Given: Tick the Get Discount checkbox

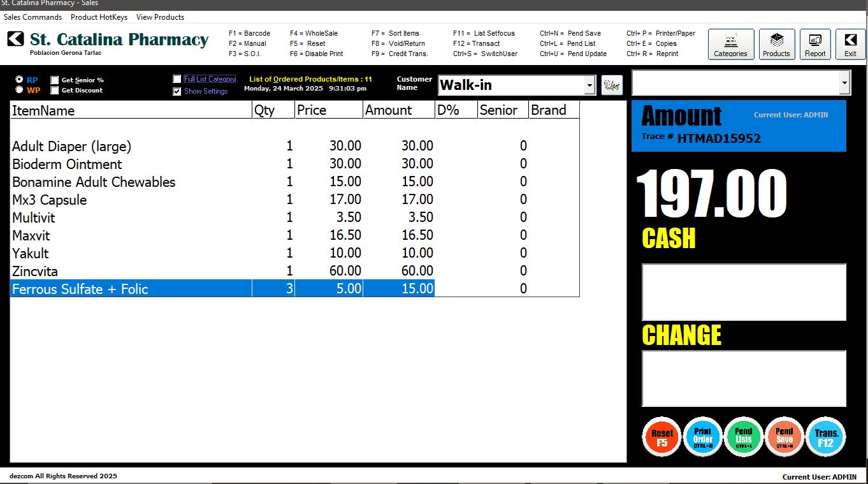Looking at the screenshot, I should coord(55,91).
